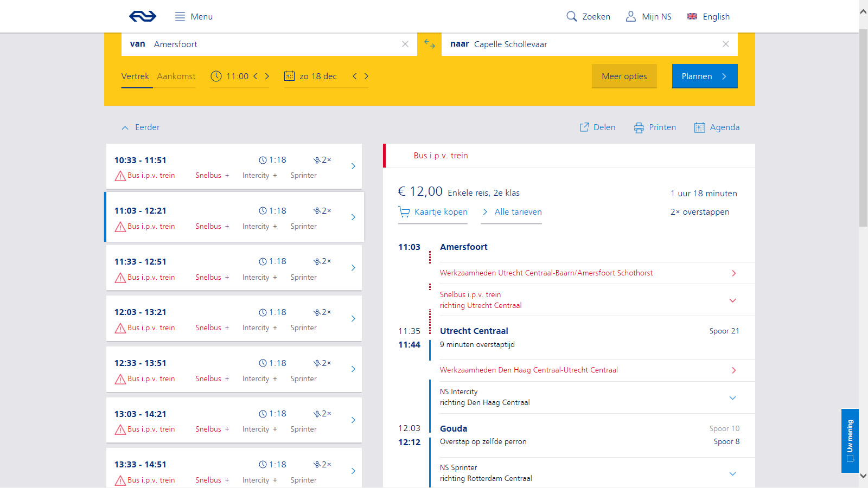Edit the 'van' Amersfoort input
The image size is (868, 488).
point(270,44)
